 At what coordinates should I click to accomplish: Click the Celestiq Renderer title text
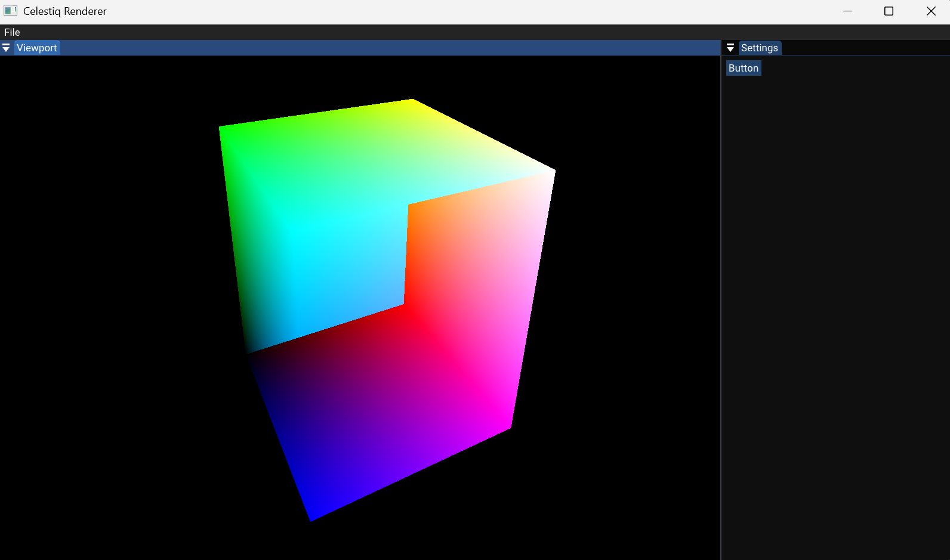coord(65,11)
